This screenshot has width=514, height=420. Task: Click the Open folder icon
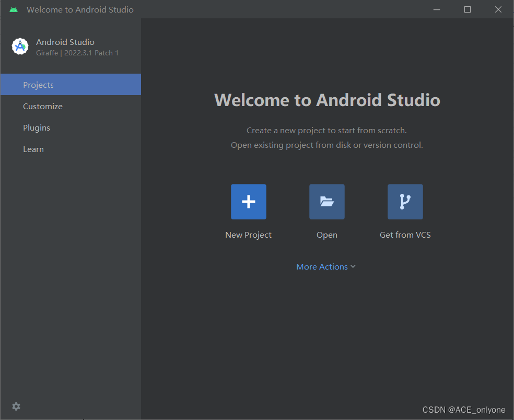(x=327, y=202)
